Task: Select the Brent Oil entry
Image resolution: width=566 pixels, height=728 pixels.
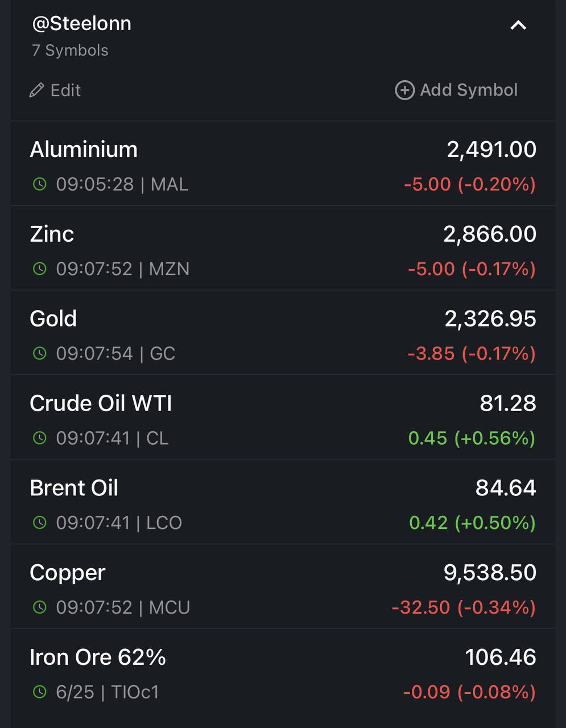Action: pos(283,502)
